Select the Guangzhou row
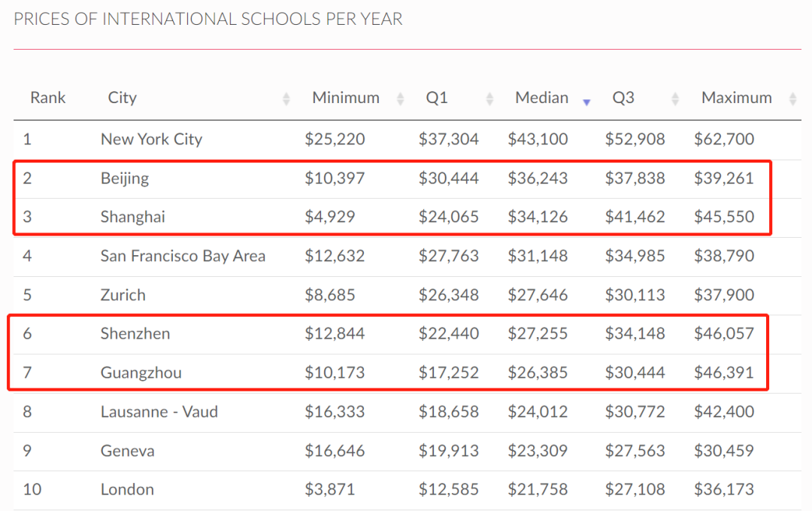 tap(141, 373)
